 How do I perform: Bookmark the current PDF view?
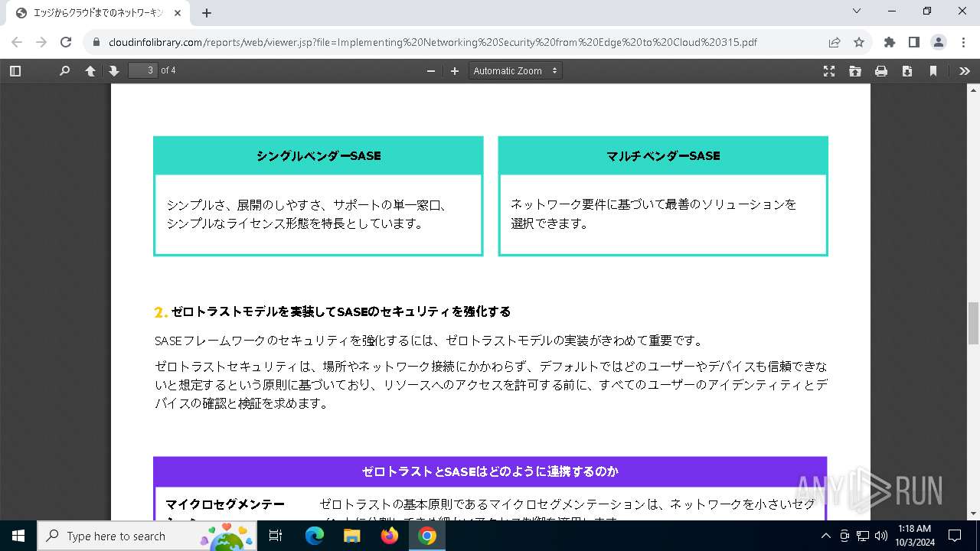pyautogui.click(x=933, y=70)
